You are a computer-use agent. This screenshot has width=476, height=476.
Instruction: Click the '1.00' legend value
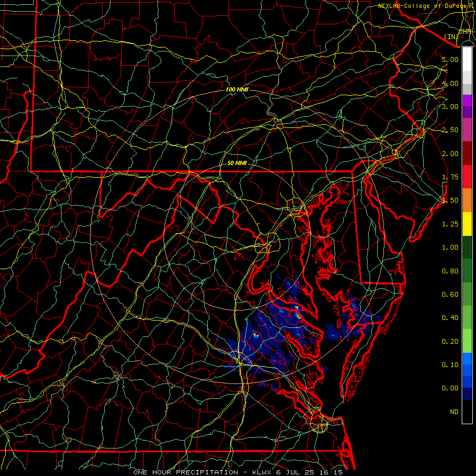450,248
